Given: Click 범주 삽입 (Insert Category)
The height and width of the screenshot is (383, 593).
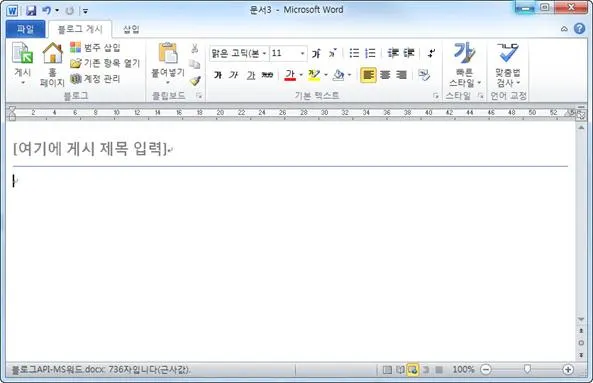Looking at the screenshot, I should coord(95,47).
